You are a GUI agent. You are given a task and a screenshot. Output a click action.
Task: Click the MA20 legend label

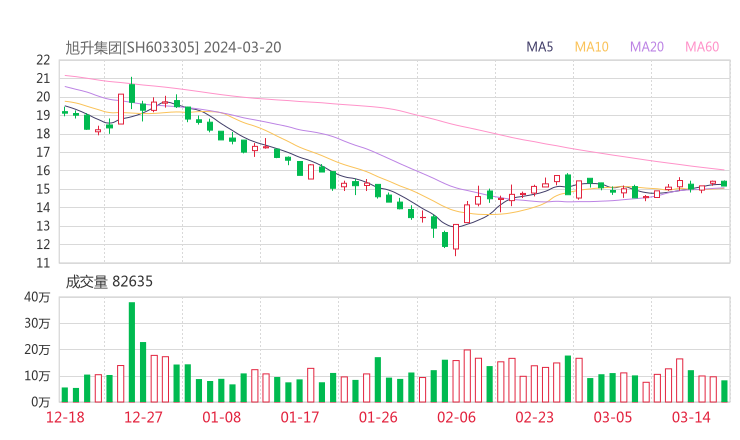(x=647, y=47)
